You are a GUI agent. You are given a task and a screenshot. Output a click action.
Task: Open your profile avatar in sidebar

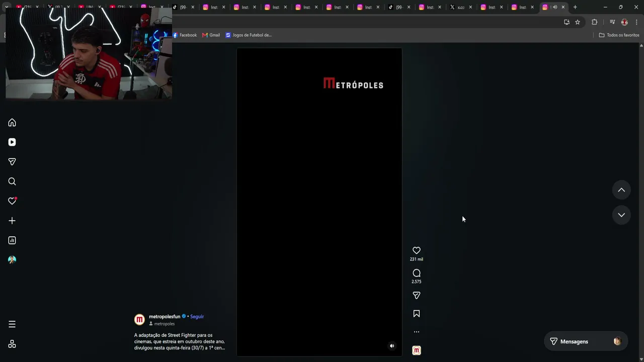[12, 260]
